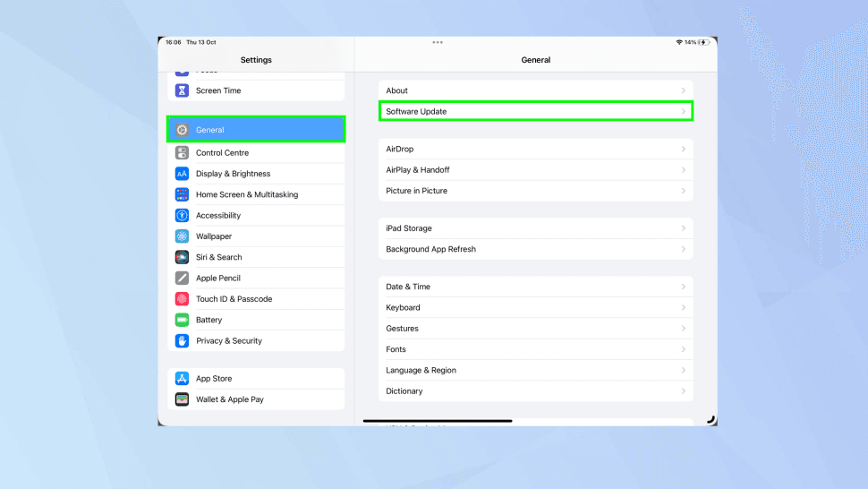
Task: Tap the Control Centre switches icon
Action: pos(182,153)
